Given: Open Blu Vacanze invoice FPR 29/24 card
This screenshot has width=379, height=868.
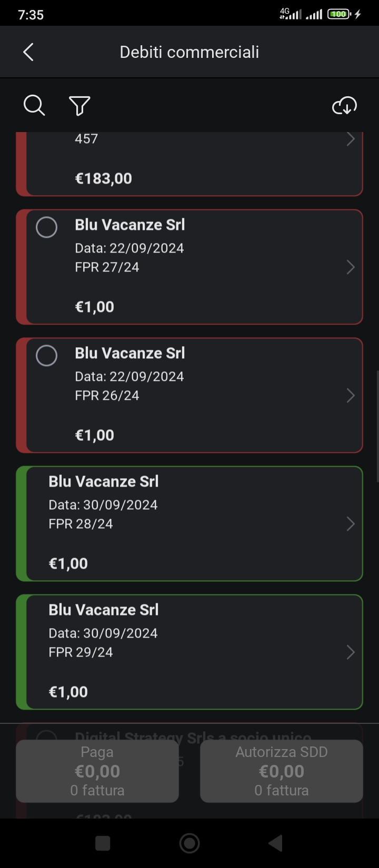Looking at the screenshot, I should point(189,652).
